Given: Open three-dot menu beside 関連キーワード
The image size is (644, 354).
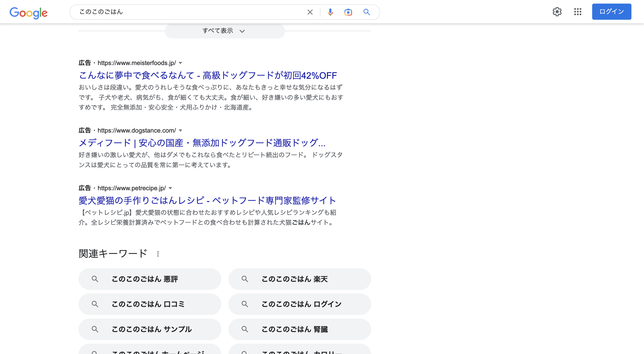Looking at the screenshot, I should [158, 254].
